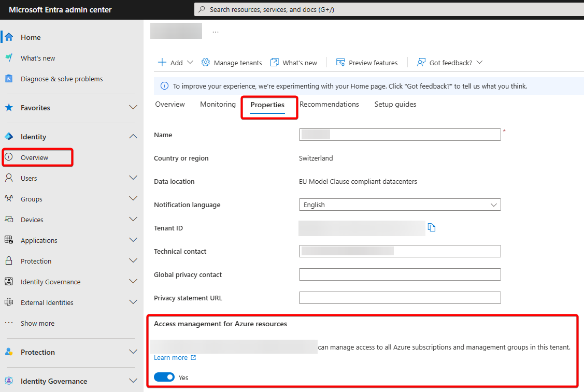
Task: Click the Devices icon in sidebar
Action: point(9,219)
